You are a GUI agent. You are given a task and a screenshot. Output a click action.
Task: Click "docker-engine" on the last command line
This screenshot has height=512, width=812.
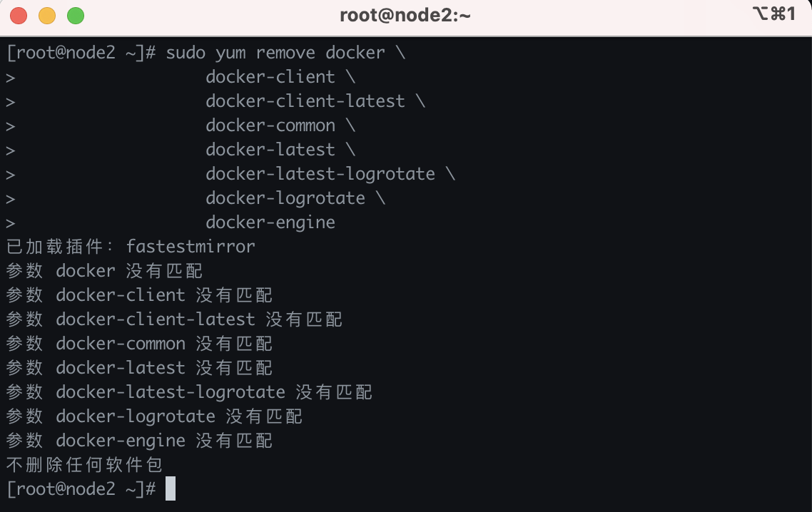[x=270, y=222]
